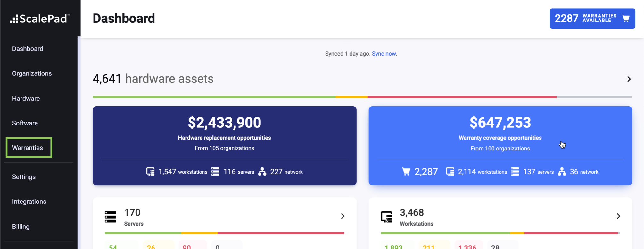
Task: Click the Servers card stack icon
Action: point(110,217)
